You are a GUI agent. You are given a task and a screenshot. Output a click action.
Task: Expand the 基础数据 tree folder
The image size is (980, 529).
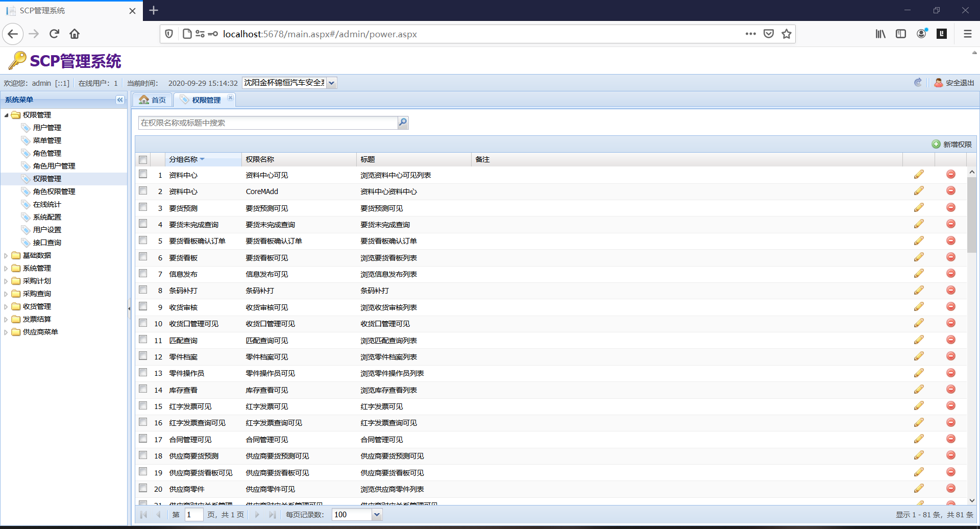6,255
